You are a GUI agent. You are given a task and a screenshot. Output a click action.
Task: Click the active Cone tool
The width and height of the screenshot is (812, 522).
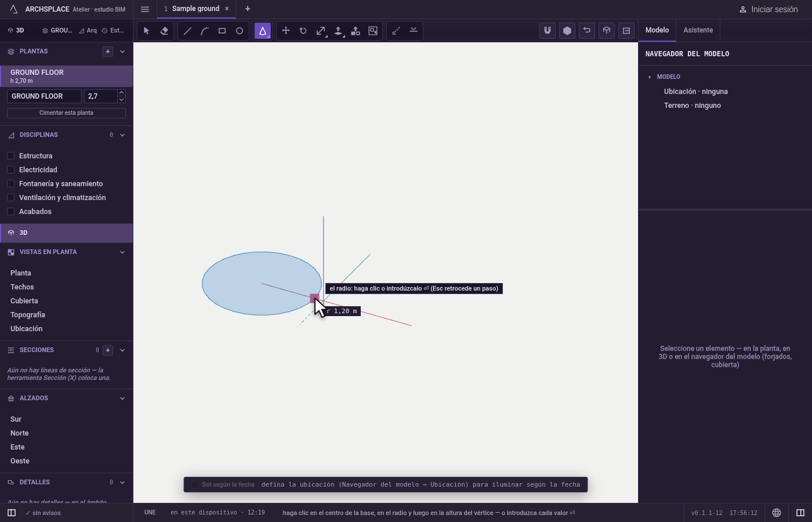(263, 31)
